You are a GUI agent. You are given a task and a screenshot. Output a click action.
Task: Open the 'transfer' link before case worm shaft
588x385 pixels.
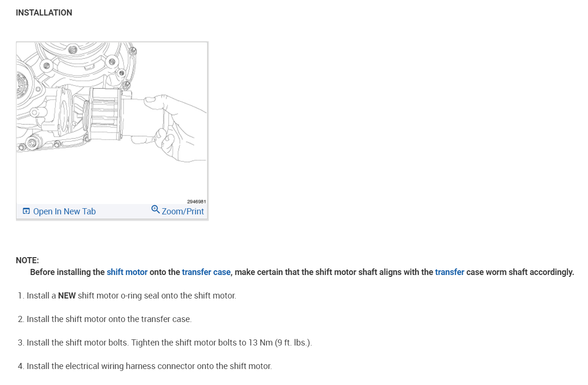(x=449, y=272)
